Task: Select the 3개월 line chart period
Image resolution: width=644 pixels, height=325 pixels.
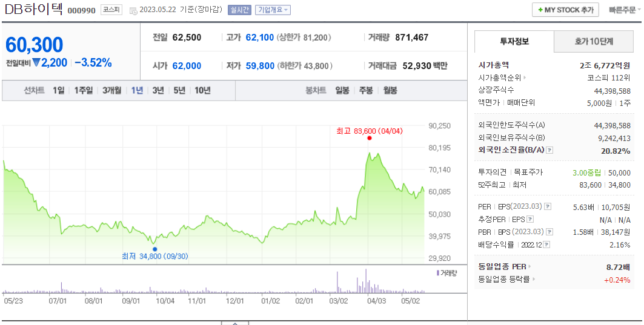Action: pyautogui.click(x=111, y=90)
